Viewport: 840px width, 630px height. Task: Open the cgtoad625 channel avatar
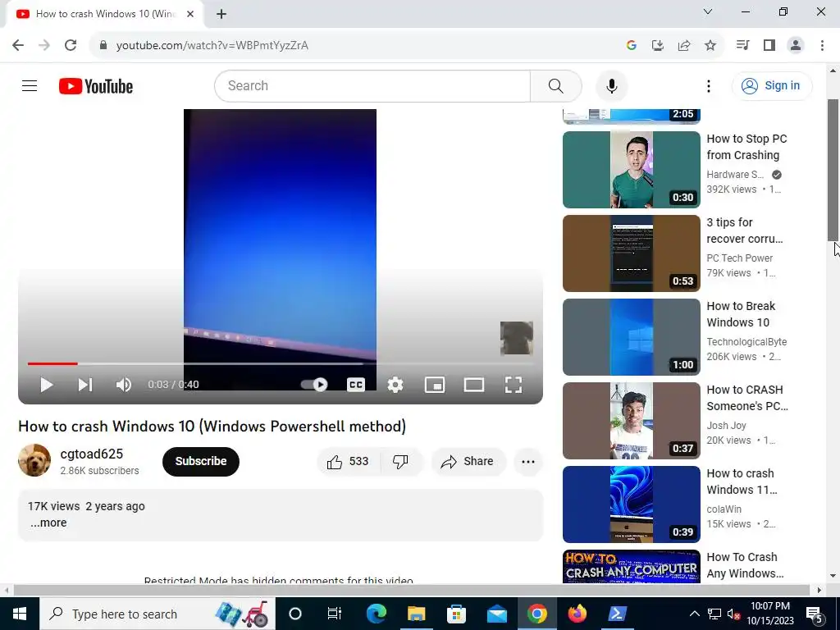point(34,460)
